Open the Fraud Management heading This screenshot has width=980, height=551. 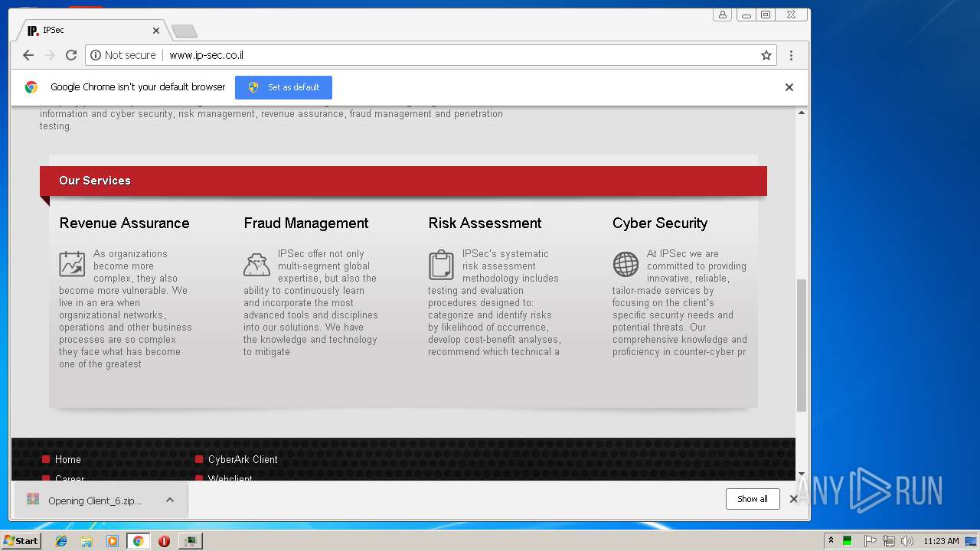pos(306,223)
